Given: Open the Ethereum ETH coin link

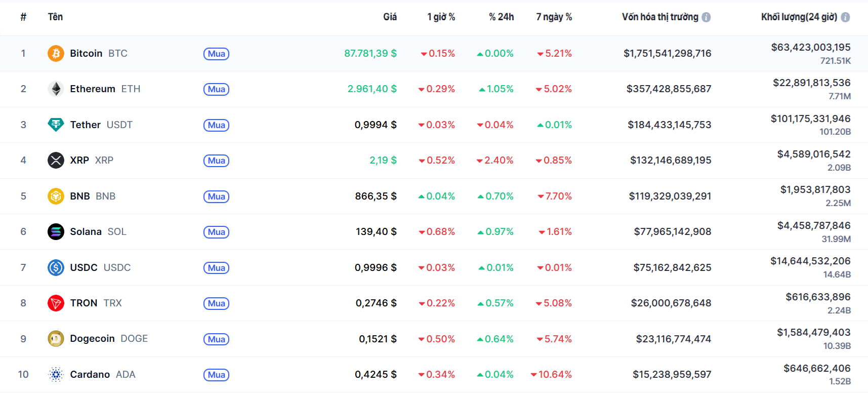Looking at the screenshot, I should point(105,89).
